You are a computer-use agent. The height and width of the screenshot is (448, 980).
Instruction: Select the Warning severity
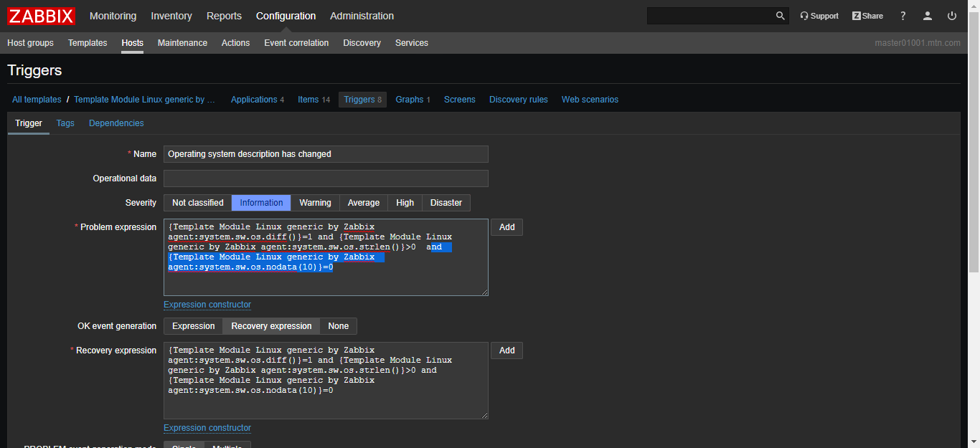pos(315,203)
